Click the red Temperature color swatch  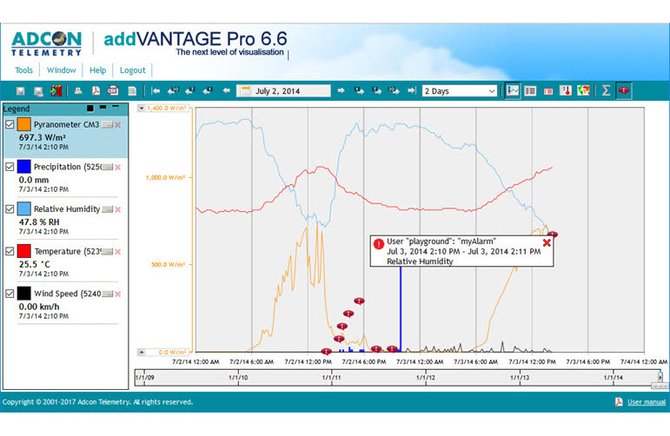(24, 251)
